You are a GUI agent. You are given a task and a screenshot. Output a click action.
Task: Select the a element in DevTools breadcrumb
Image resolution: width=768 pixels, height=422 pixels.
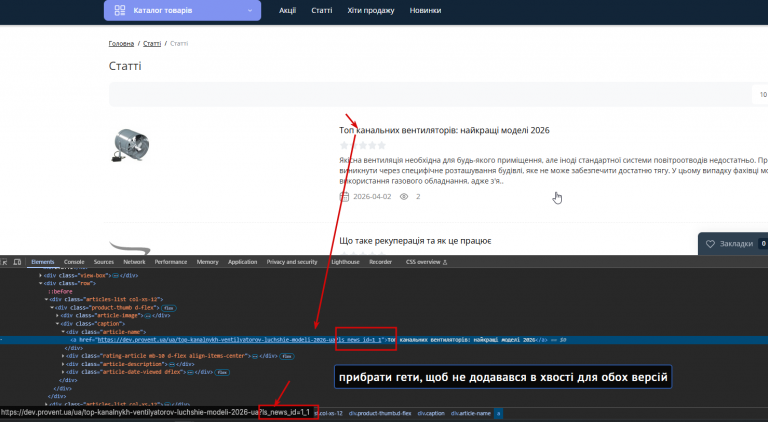point(498,414)
